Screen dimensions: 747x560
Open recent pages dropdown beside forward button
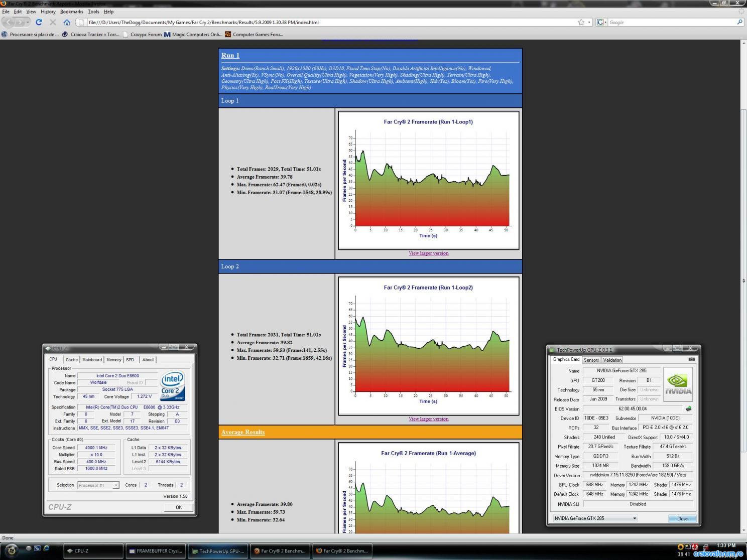pos(28,22)
